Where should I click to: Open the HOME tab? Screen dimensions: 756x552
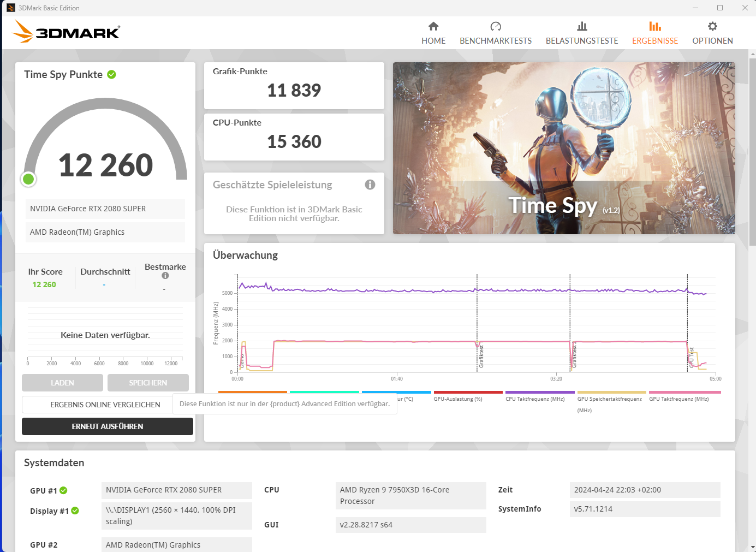(433, 33)
